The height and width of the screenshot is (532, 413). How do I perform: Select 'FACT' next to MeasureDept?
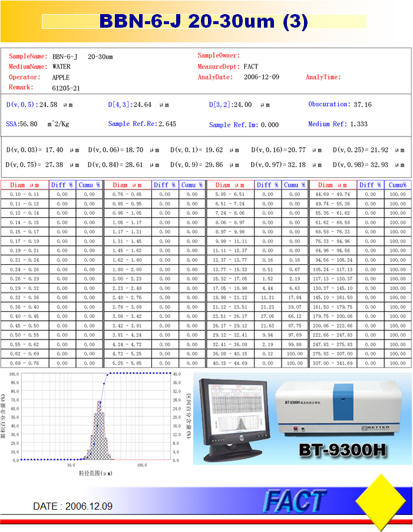(x=251, y=67)
